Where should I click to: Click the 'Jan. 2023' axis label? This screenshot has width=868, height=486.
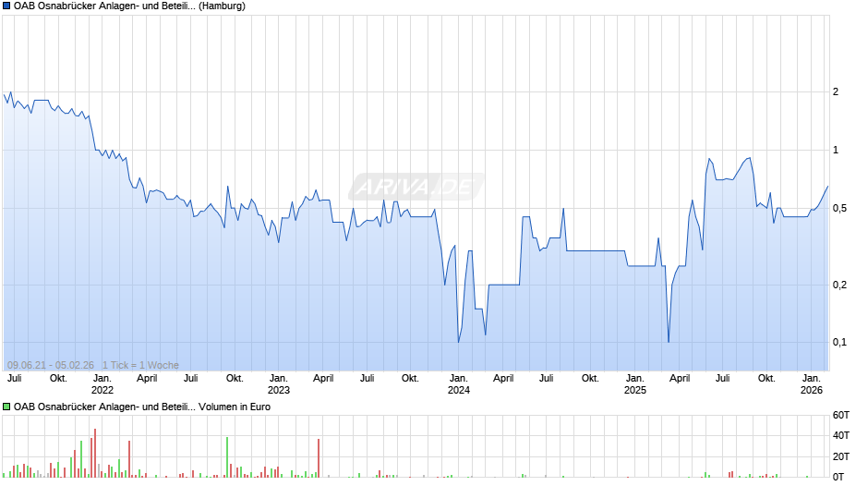(x=279, y=384)
